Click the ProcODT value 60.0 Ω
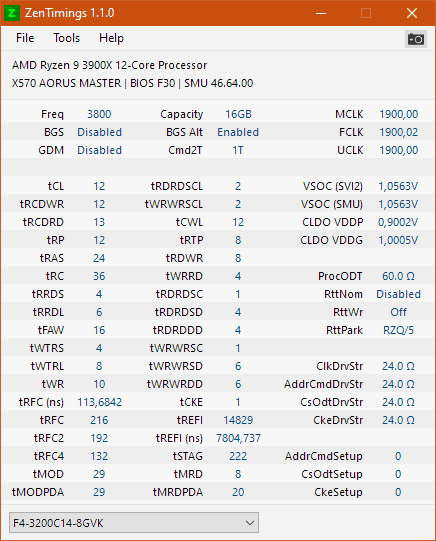 click(x=398, y=276)
